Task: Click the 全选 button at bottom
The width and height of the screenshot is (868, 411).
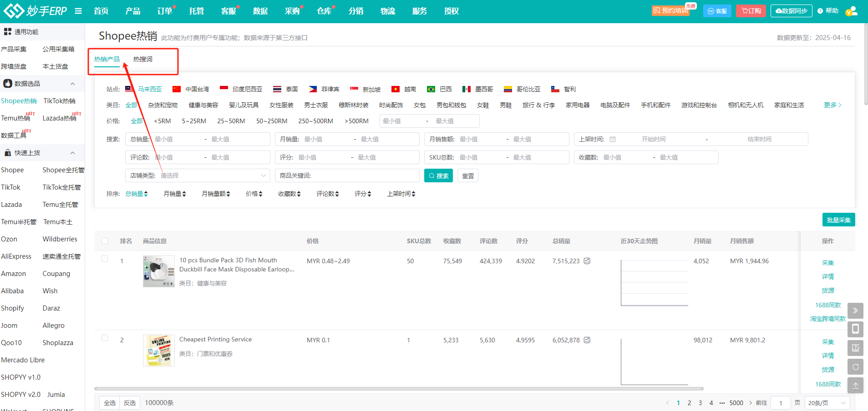Action: (110, 403)
